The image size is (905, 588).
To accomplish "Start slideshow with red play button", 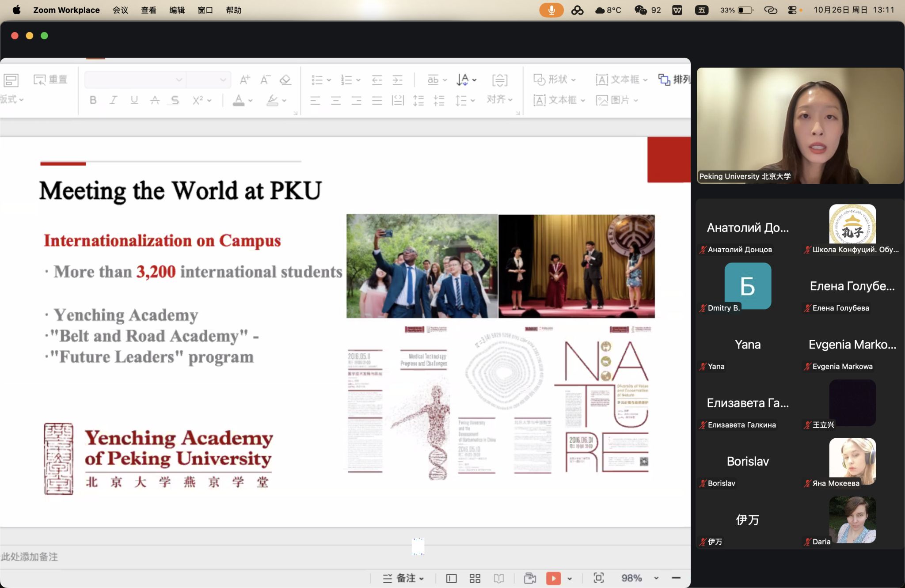I will pos(553,578).
